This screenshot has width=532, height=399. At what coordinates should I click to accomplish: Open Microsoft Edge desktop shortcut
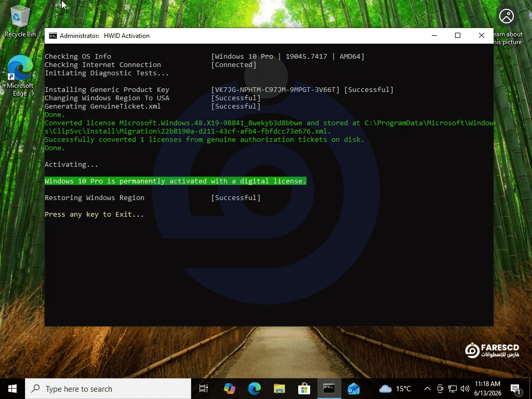tap(20, 76)
